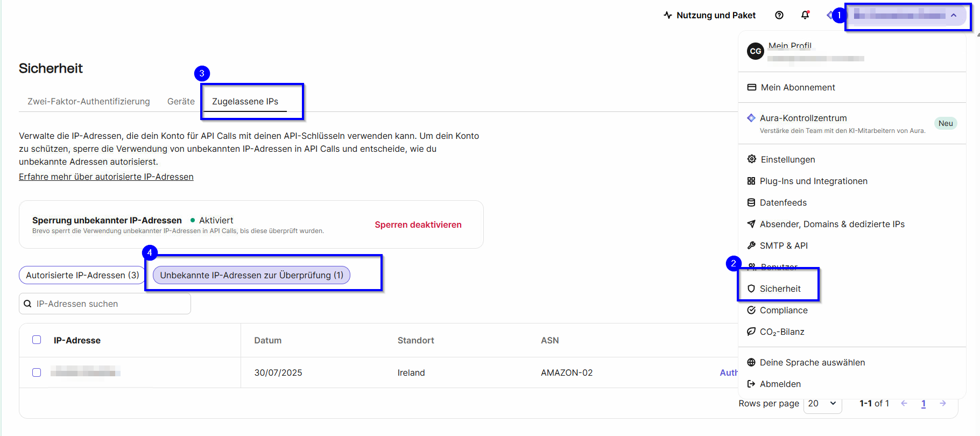Open the Erfahre mehr über autorisierte IP-Adressen link

point(106,177)
